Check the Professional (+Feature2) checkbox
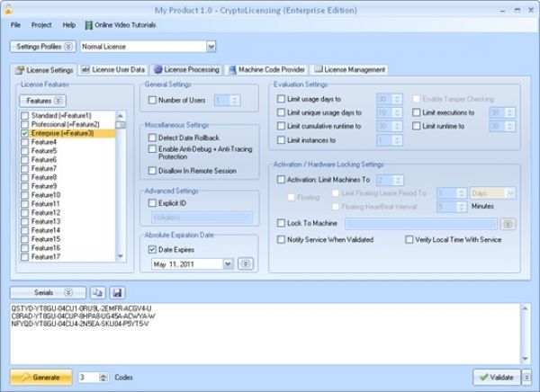This screenshot has width=540, height=392. [25, 124]
